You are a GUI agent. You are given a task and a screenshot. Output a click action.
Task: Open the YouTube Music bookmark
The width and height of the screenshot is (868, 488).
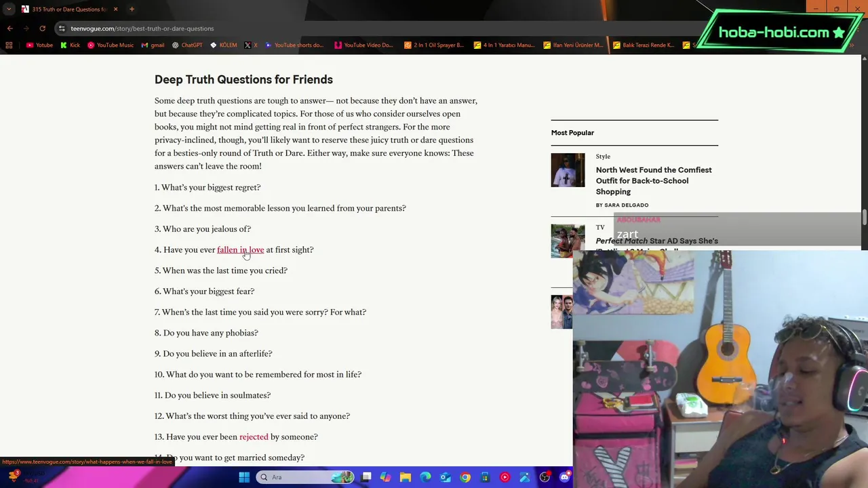pyautogui.click(x=111, y=45)
